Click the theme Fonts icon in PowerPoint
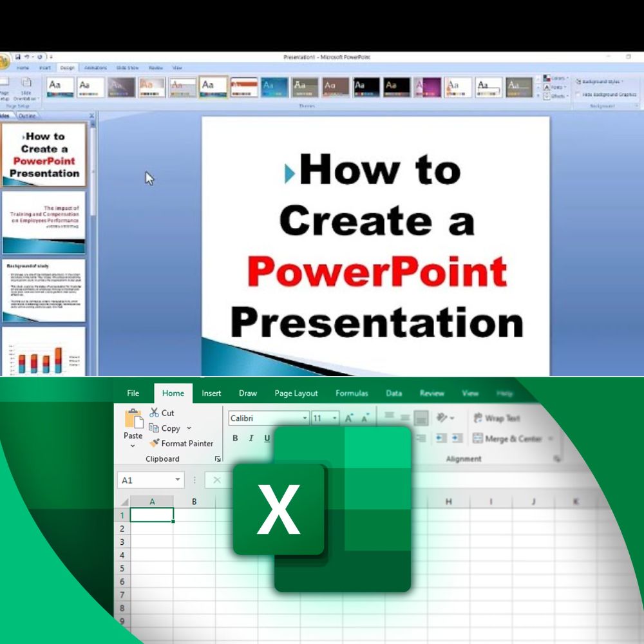 547,87
